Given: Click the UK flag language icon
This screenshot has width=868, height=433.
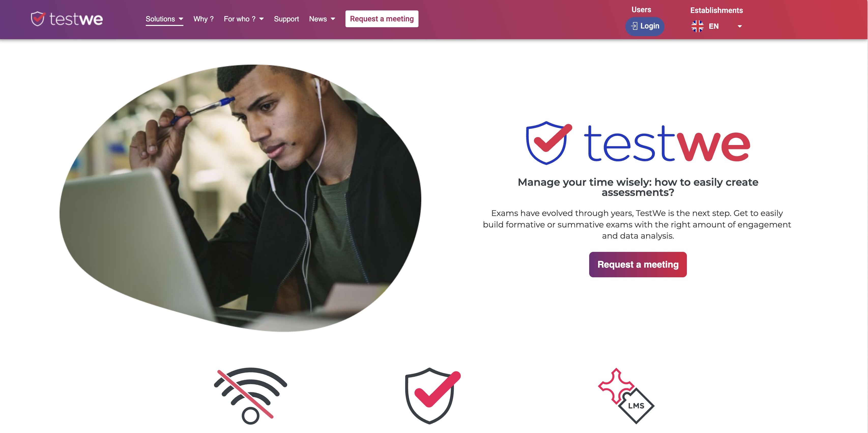Looking at the screenshot, I should pos(696,26).
